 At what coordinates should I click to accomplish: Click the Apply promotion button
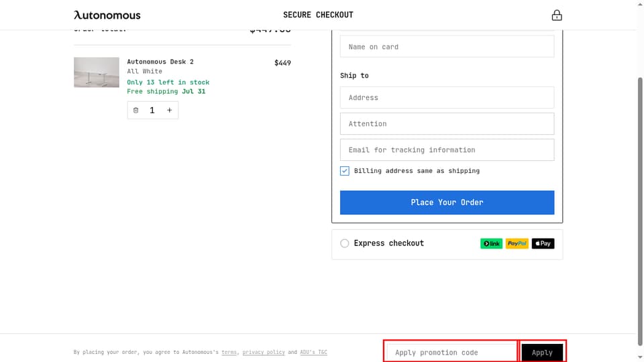[x=542, y=353]
